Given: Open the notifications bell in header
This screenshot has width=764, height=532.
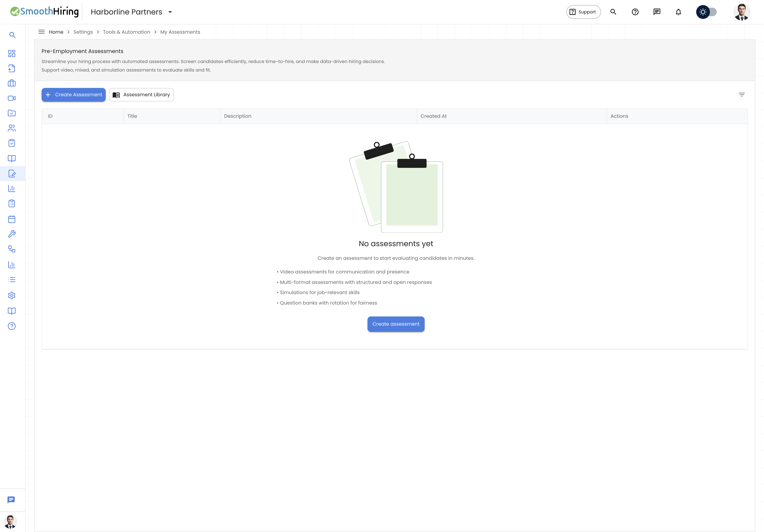Looking at the screenshot, I should [679, 12].
